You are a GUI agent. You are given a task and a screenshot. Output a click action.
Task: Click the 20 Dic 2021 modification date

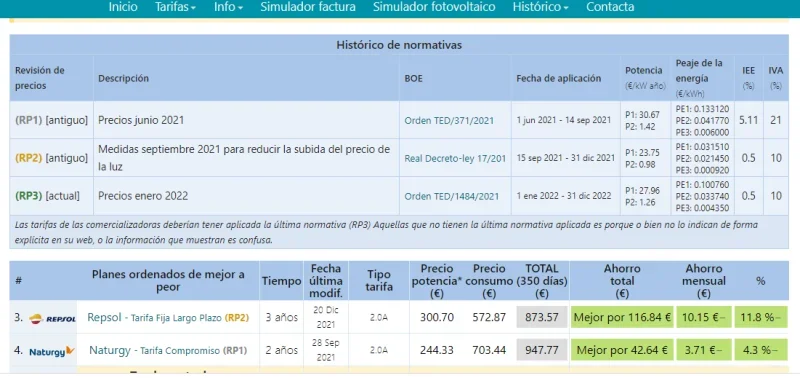pos(326,317)
